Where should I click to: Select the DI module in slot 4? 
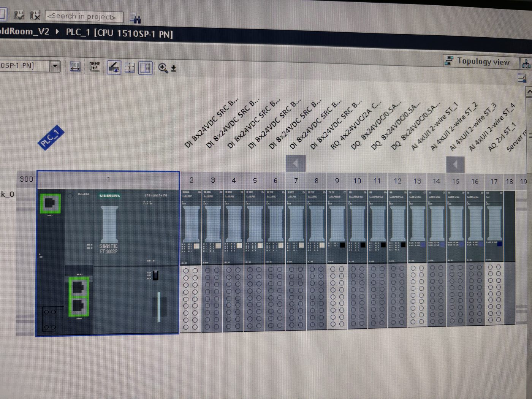[x=233, y=227]
